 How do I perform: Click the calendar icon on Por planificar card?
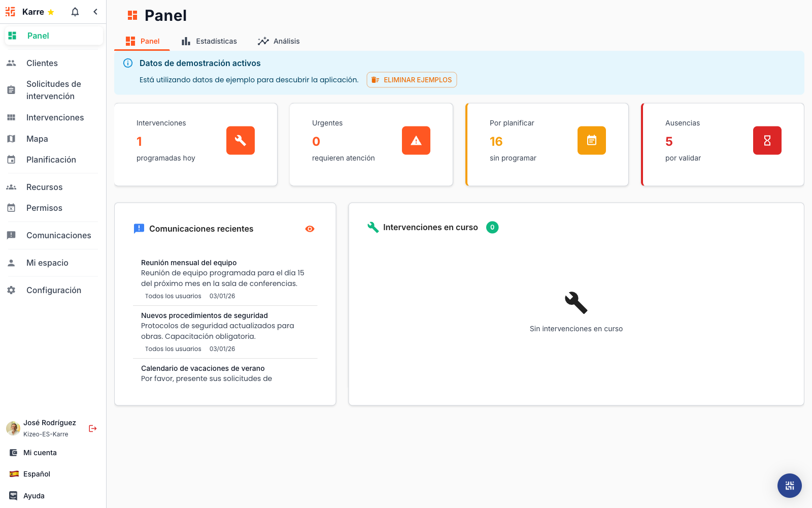[x=591, y=140]
